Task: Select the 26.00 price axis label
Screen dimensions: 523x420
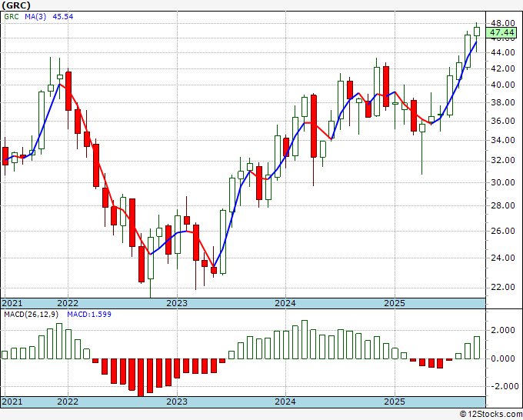Action: (502, 231)
